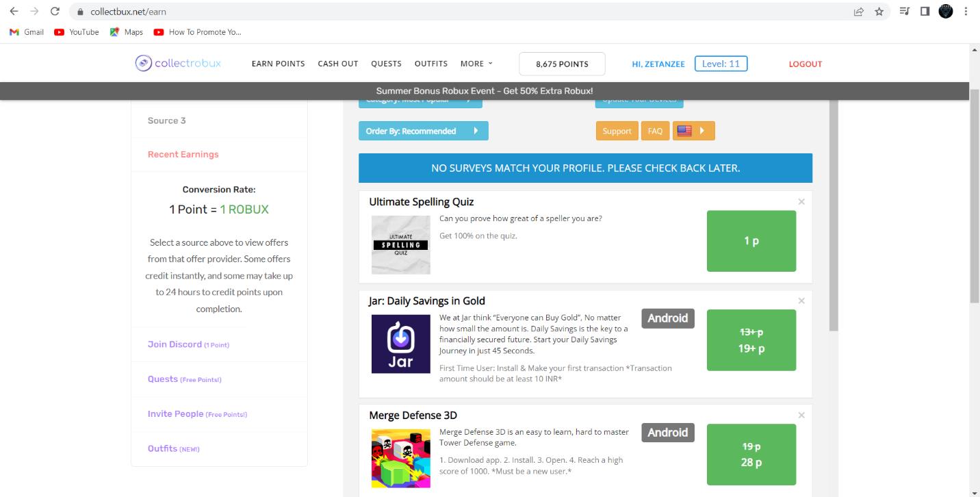This screenshot has width=980, height=497.
Task: Click the Merge Defense 3D title
Action: click(413, 416)
